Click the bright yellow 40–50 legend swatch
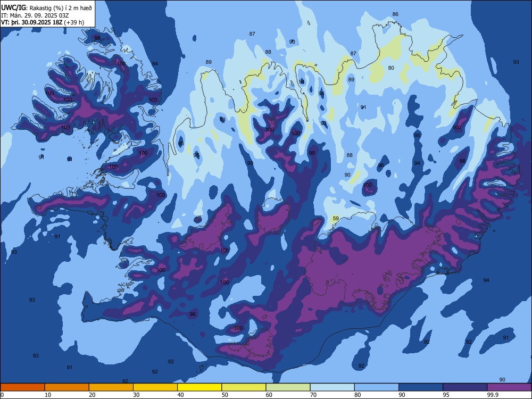Viewport: 532px width, 399px height. (x=199, y=387)
